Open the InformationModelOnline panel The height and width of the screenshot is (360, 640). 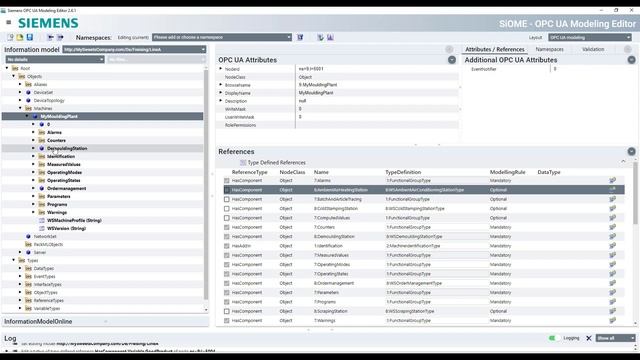coord(38,322)
